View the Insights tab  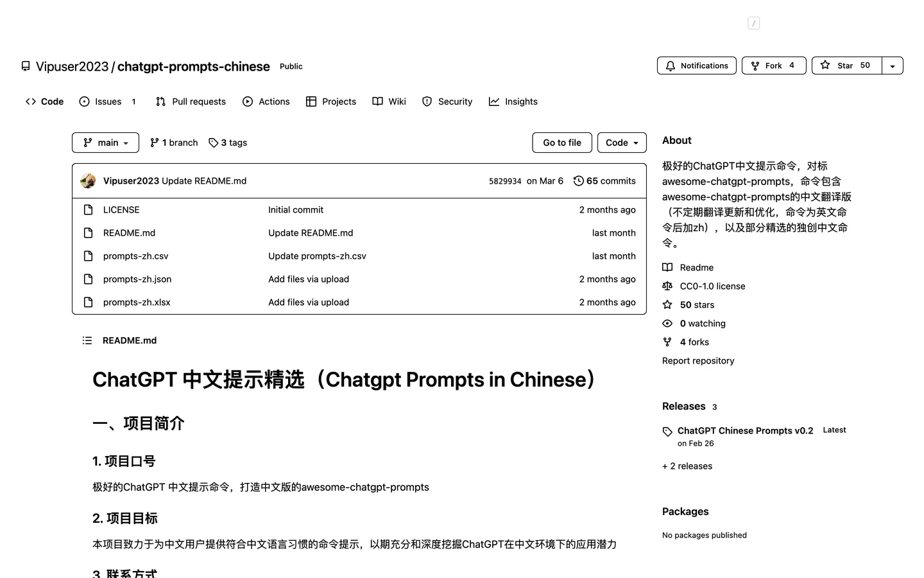[x=513, y=101]
